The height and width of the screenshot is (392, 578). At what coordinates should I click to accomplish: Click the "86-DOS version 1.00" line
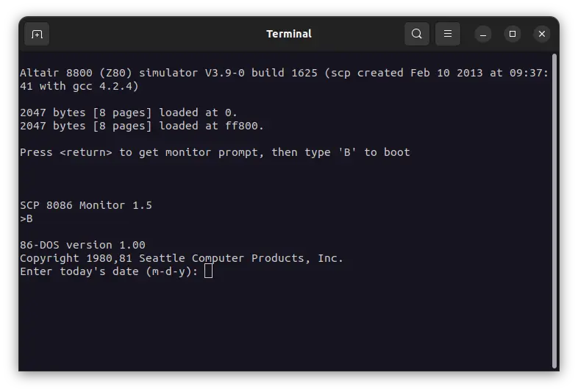[82, 245]
